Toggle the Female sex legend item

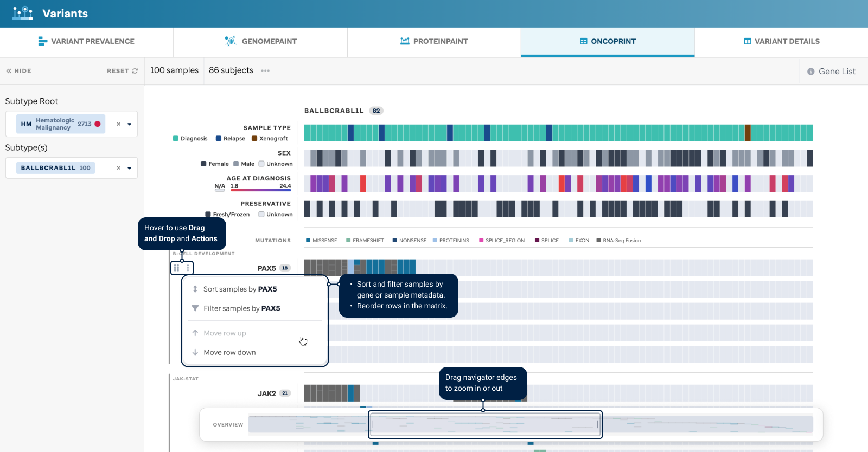pyautogui.click(x=215, y=164)
